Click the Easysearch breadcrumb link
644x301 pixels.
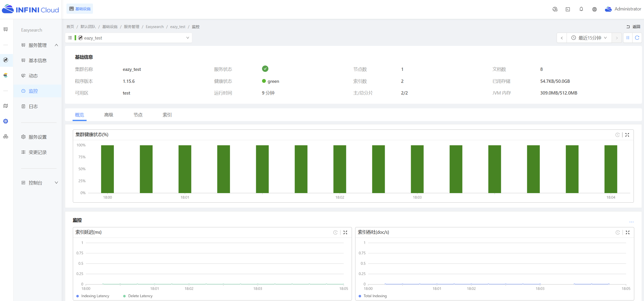pyautogui.click(x=155, y=27)
